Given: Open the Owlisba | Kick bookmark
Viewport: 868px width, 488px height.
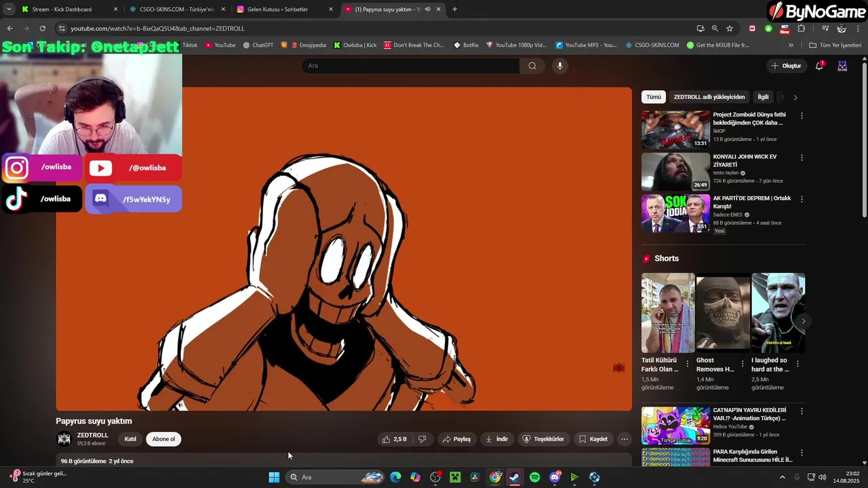Looking at the screenshot, I should click(x=355, y=45).
